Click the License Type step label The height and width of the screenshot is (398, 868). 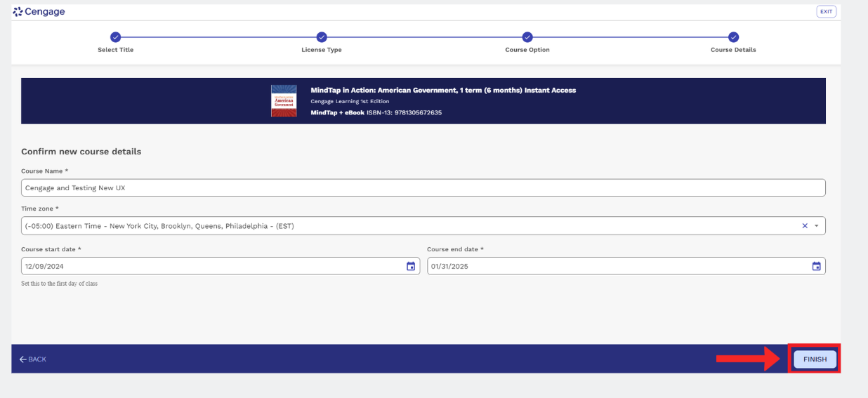point(322,50)
